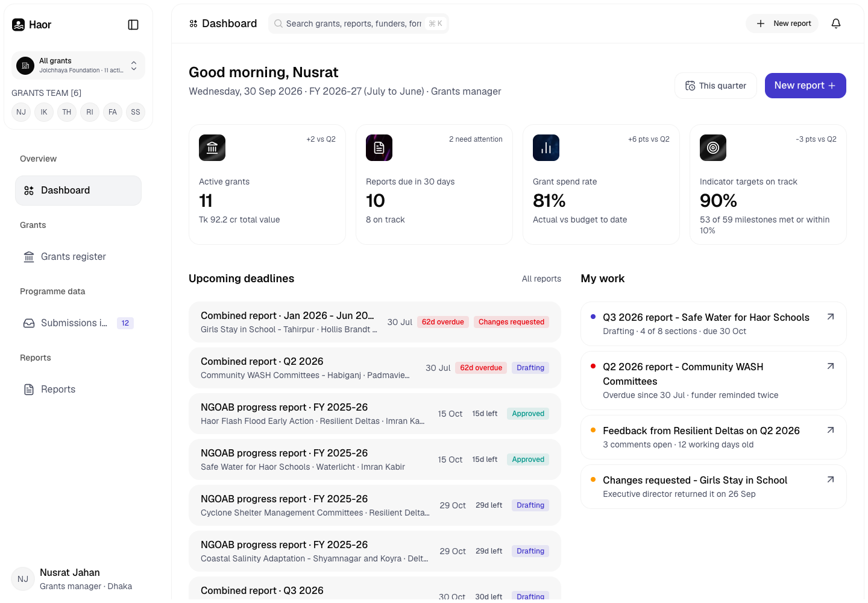
Task: Open Feedback from Resilient Deltas on Q2 2026
Action: [714, 437]
